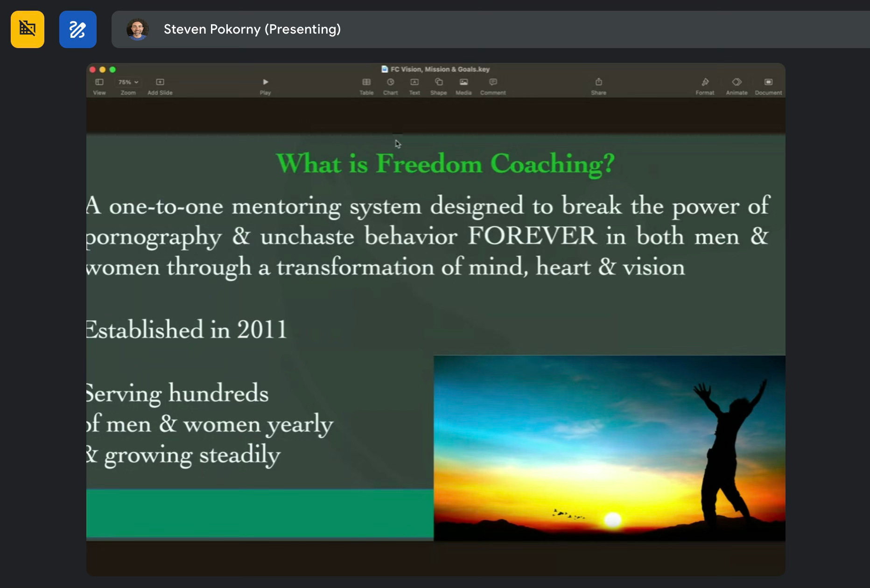Select the 'Steven Pokorny (Presenting)' label
Viewport: 870px width, 588px height.
252,29
